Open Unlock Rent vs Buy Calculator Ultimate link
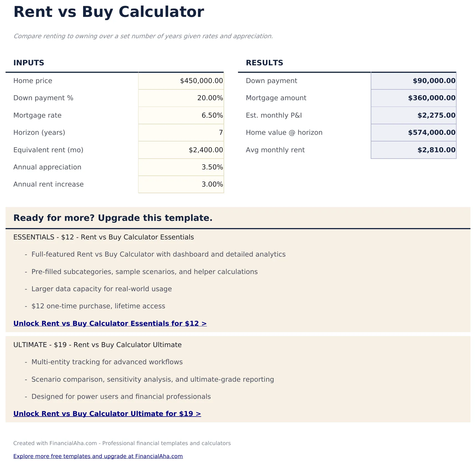The height and width of the screenshot is (465, 476). 107,414
